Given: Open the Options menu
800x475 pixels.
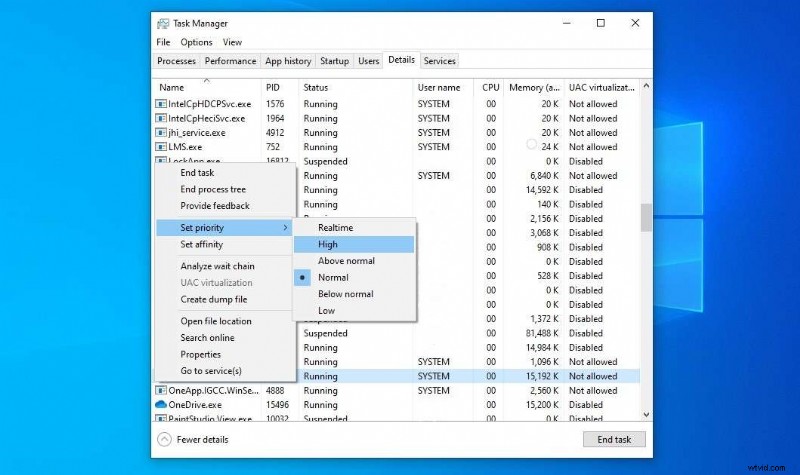Looking at the screenshot, I should (x=196, y=43).
